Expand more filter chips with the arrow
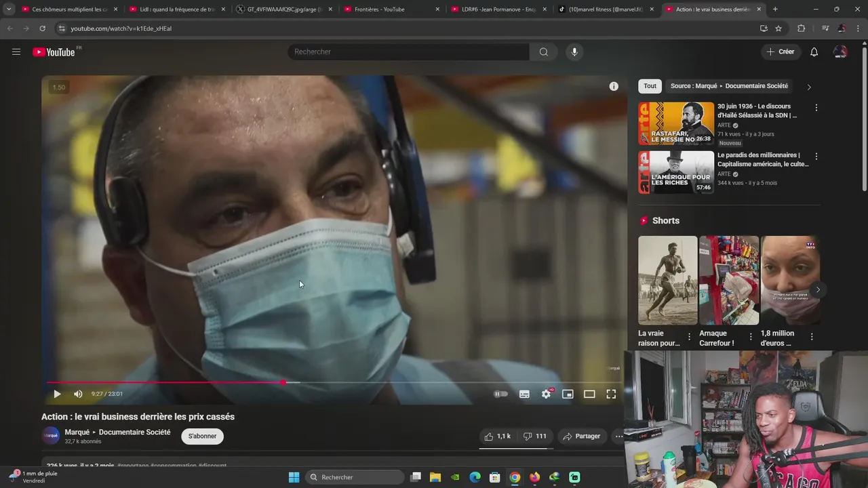868x488 pixels. [808, 87]
